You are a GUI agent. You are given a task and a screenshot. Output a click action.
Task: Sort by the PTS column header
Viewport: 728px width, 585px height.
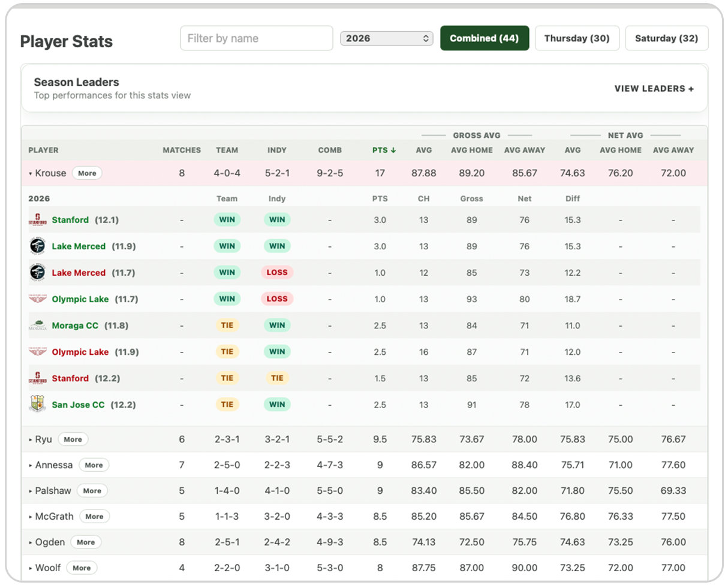click(384, 150)
